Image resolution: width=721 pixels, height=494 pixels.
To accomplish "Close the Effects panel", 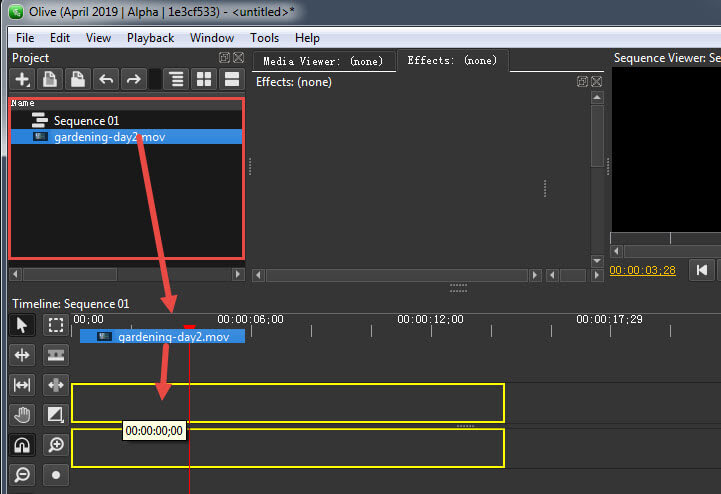I will pos(596,81).
